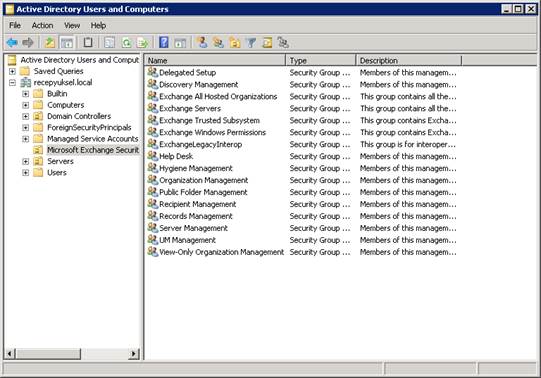The image size is (541, 378).
Task: Open the File menu
Action: [15, 26]
